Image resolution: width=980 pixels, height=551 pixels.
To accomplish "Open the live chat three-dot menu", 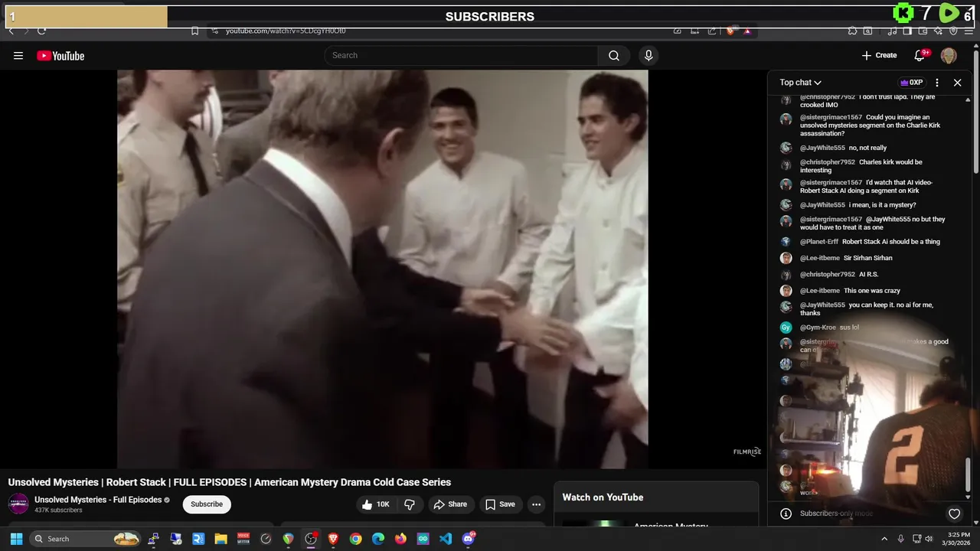I will tap(937, 83).
